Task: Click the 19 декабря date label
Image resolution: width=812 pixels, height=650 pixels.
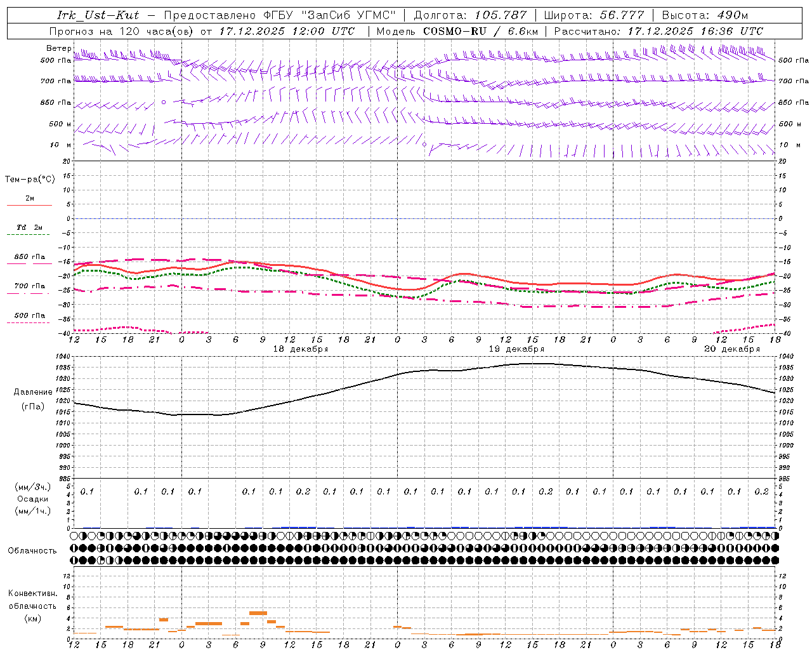Action: pos(516,349)
